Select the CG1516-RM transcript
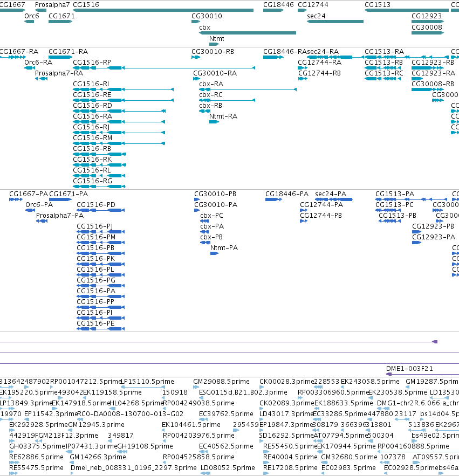This screenshot has height=476, width=459. pos(119,143)
